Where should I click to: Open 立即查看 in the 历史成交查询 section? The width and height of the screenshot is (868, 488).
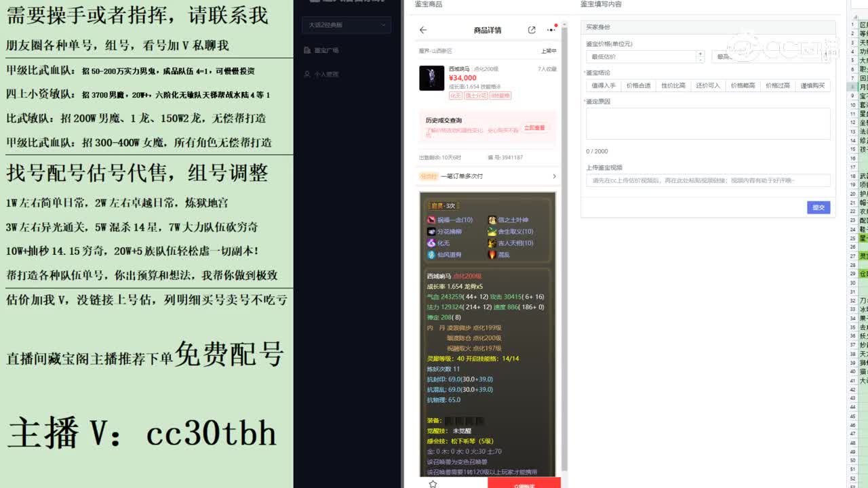click(x=533, y=127)
